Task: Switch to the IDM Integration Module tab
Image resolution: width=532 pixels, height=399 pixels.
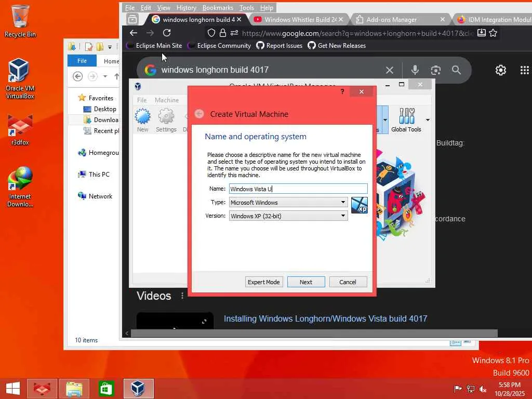Action: coord(494,20)
